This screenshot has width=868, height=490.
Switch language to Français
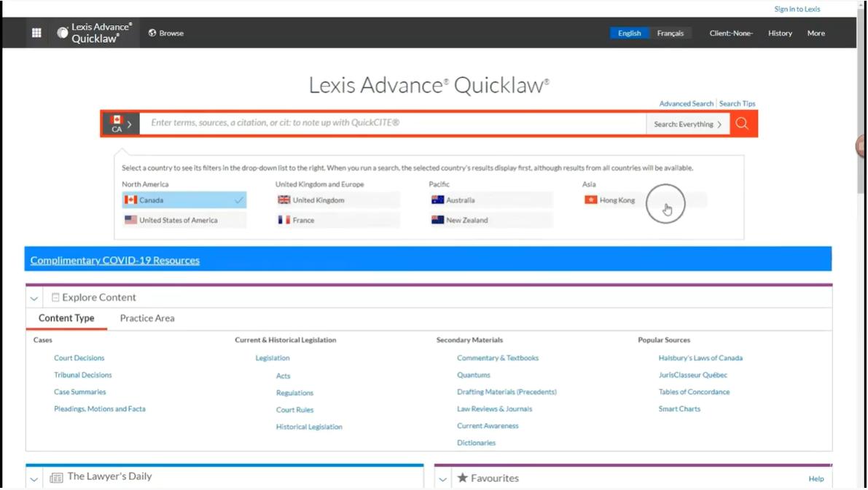point(670,33)
